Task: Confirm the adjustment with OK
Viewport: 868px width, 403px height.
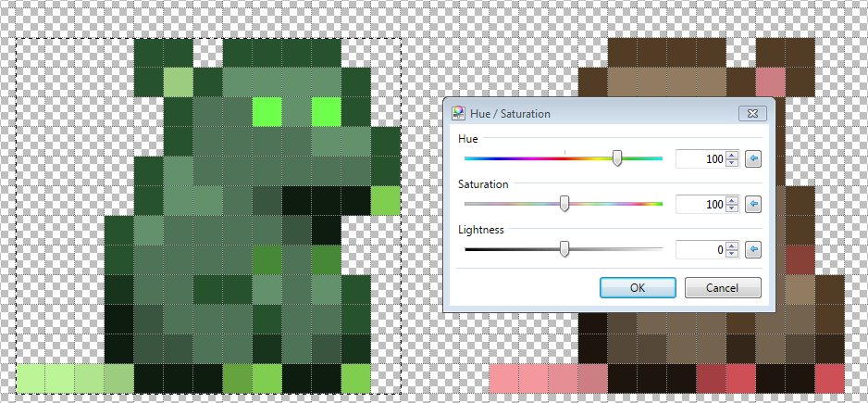Action: click(x=638, y=288)
